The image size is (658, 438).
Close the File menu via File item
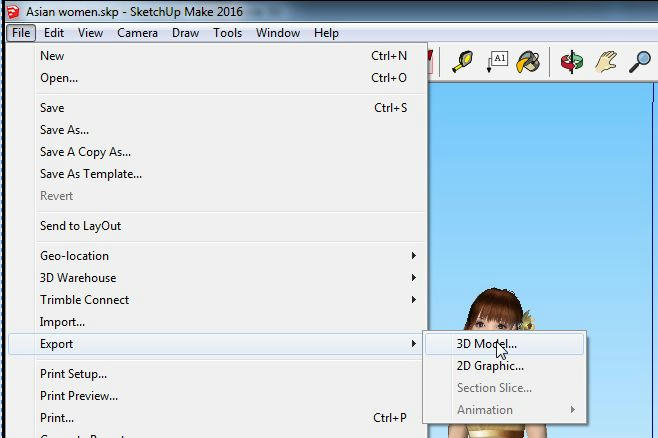(x=21, y=33)
